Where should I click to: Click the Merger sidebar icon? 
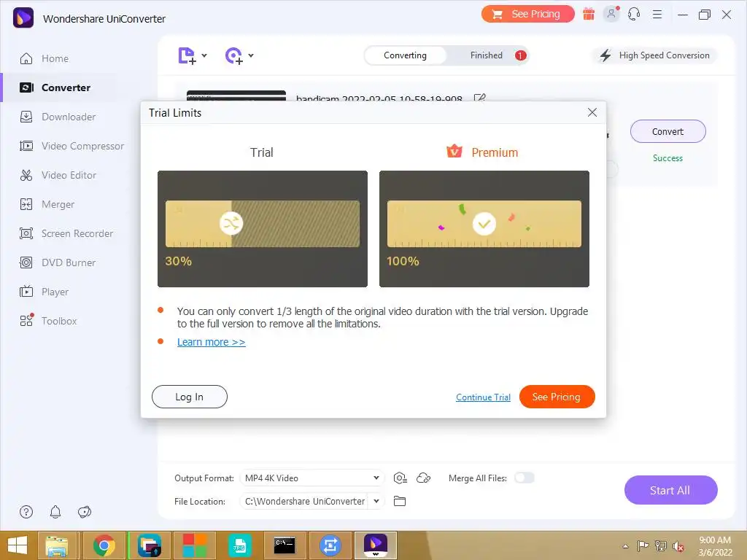[26, 204]
